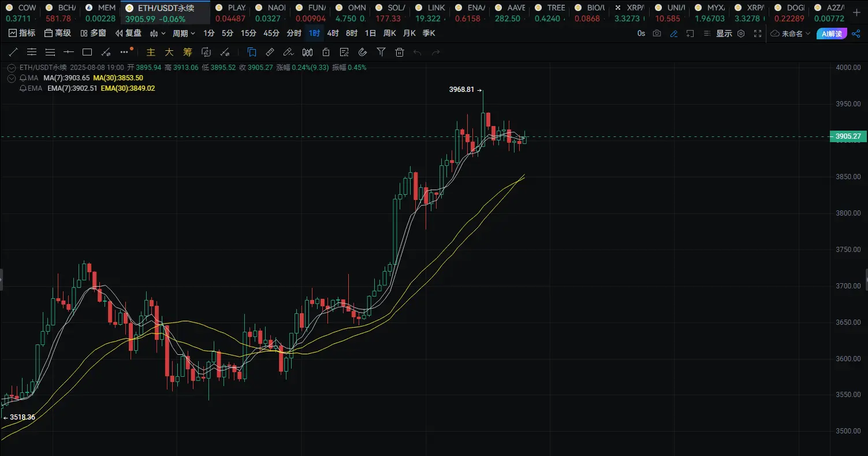Click the add-window icon beside the pencil
This screenshot has width=868, height=456.
(690, 34)
